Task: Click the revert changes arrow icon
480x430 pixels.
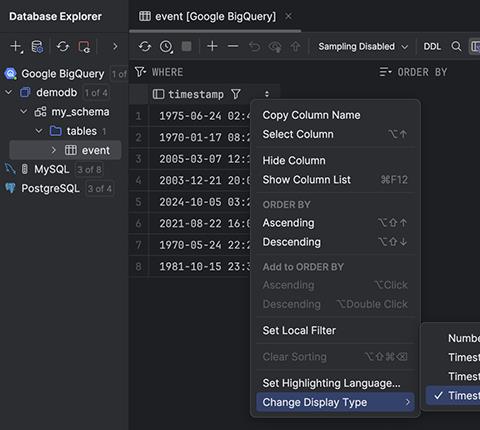Action: 254,47
